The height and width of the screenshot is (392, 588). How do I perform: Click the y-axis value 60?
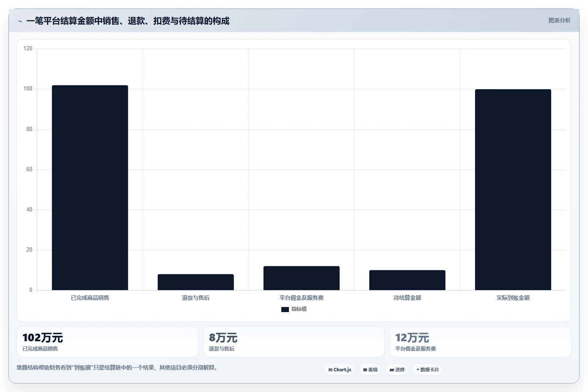click(x=29, y=170)
